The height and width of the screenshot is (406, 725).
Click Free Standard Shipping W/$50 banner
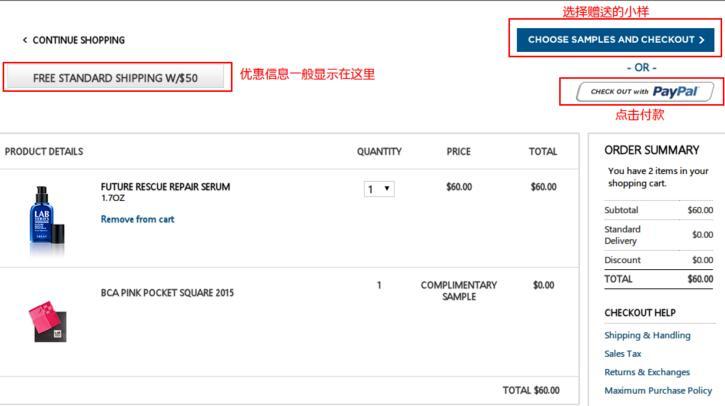115,78
